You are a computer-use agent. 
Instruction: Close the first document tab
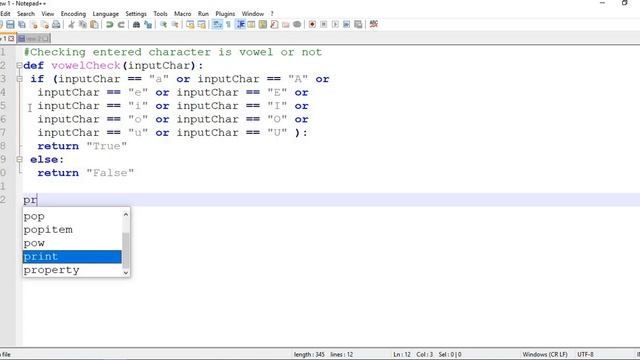tap(11, 38)
